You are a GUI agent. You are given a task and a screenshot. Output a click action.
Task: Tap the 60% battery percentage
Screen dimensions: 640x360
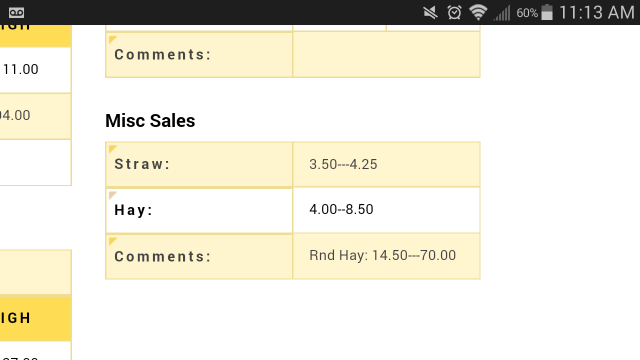tap(527, 13)
